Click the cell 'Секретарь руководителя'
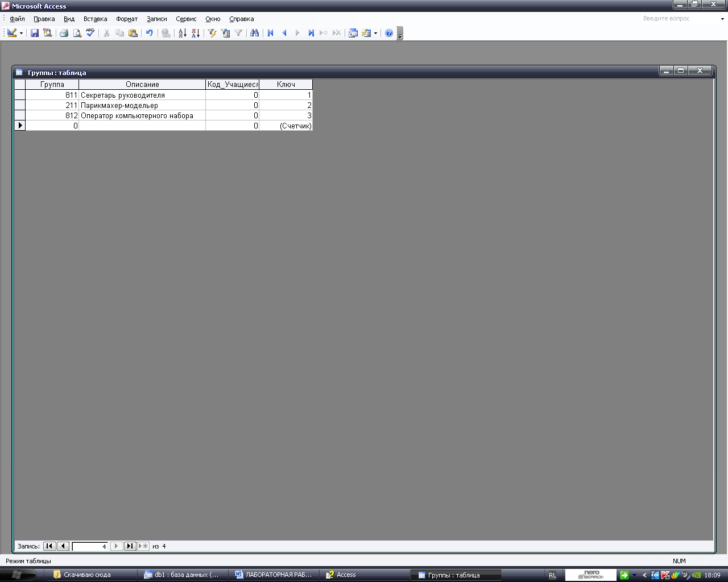This screenshot has width=728, height=582. pyautogui.click(x=142, y=95)
